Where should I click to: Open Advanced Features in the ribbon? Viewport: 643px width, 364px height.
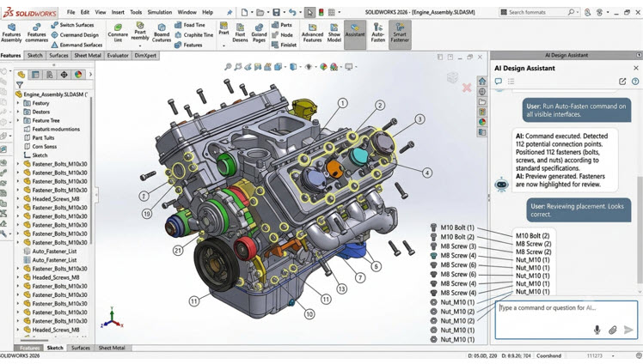[x=312, y=33]
